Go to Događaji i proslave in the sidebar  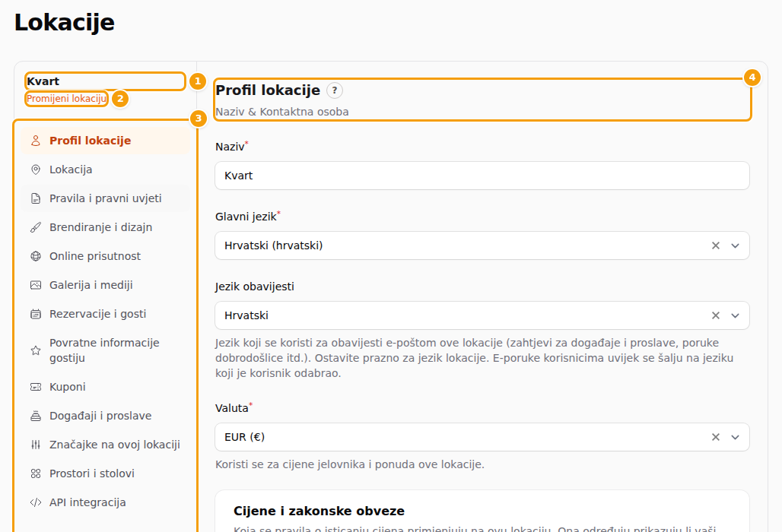pyautogui.click(x=105, y=416)
